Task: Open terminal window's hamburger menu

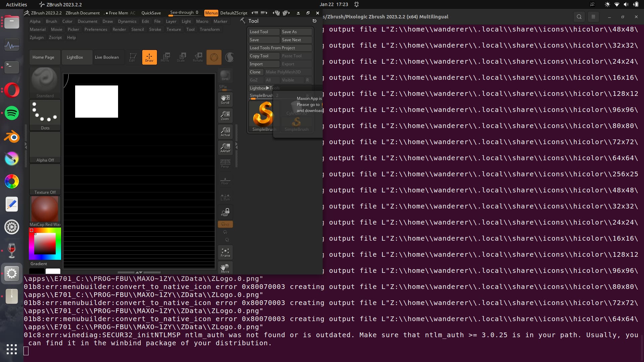Action: [593, 17]
